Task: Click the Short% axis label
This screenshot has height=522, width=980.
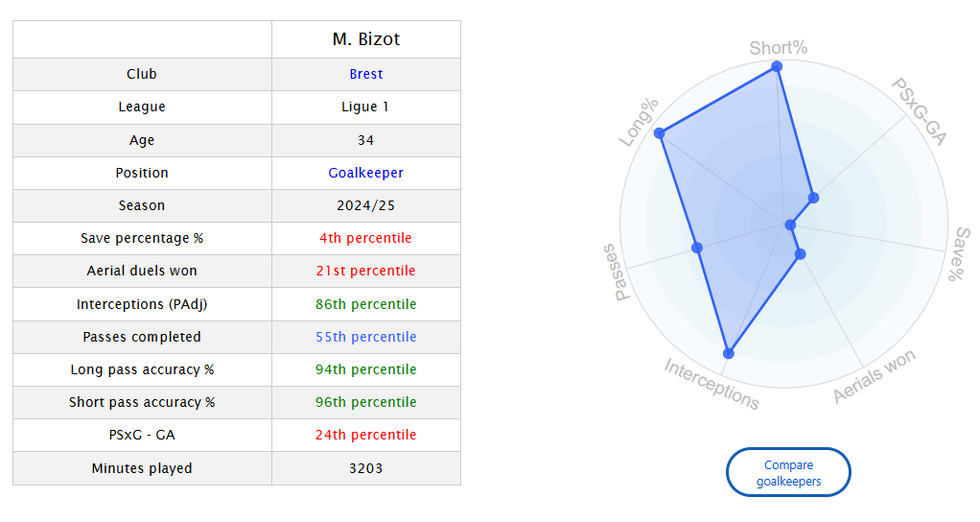Action: [x=778, y=48]
